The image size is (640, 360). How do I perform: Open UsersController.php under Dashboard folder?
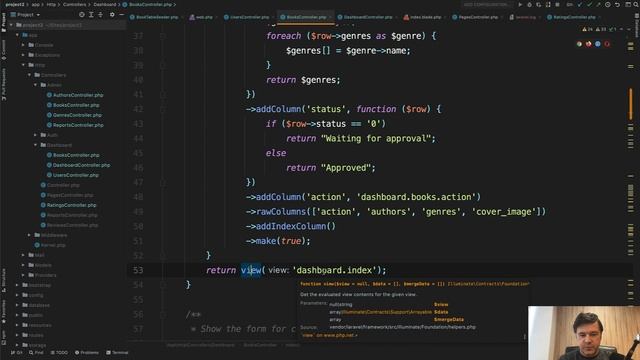73,175
